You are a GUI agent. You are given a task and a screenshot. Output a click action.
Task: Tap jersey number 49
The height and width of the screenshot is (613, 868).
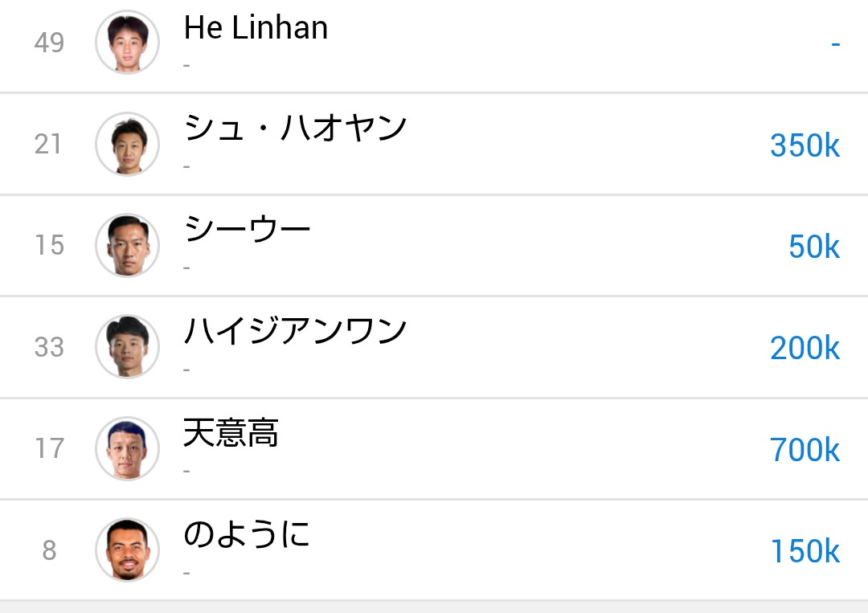pyautogui.click(x=49, y=43)
